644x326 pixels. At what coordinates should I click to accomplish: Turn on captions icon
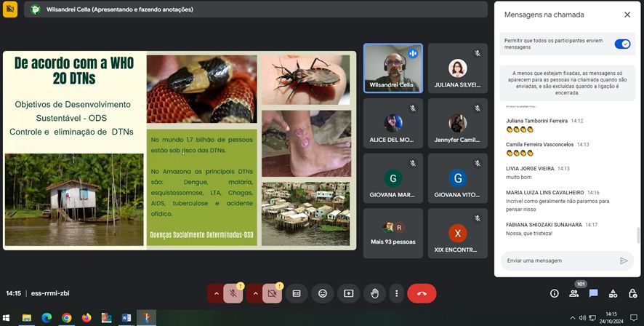pyautogui.click(x=297, y=293)
